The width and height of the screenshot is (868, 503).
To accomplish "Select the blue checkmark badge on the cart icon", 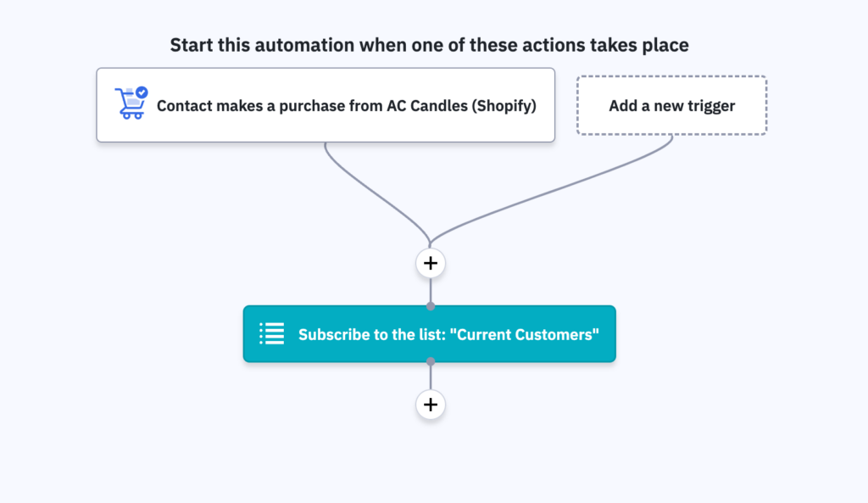I will 141,90.
